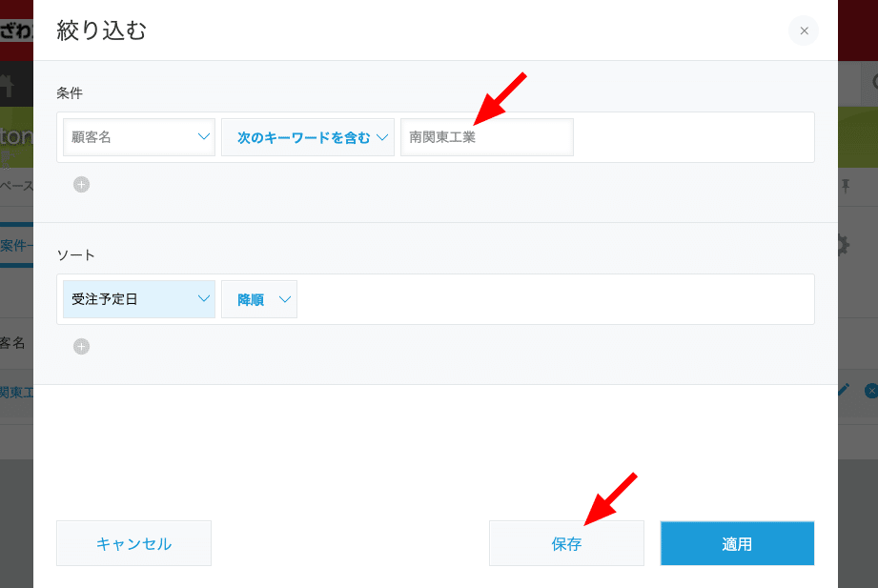Screen dimensions: 878x588
Task: Close the 絞り込む dialog with the × icon
Action: (x=803, y=30)
